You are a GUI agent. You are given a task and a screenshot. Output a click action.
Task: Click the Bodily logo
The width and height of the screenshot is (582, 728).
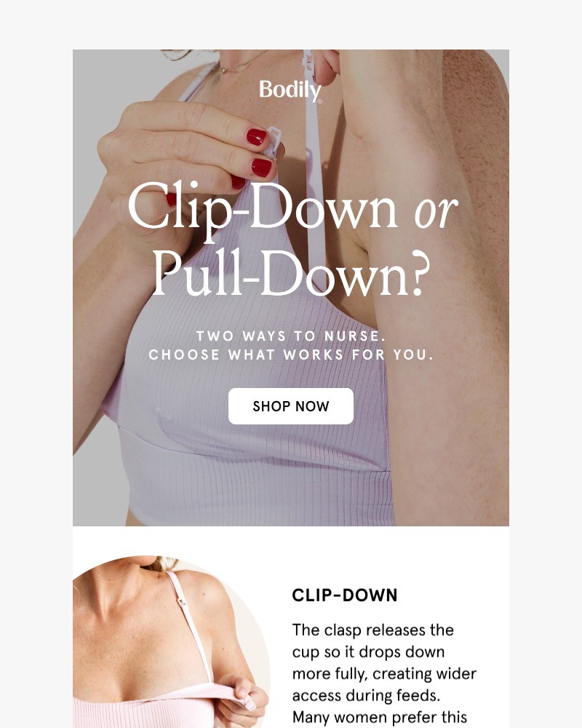coord(290,90)
